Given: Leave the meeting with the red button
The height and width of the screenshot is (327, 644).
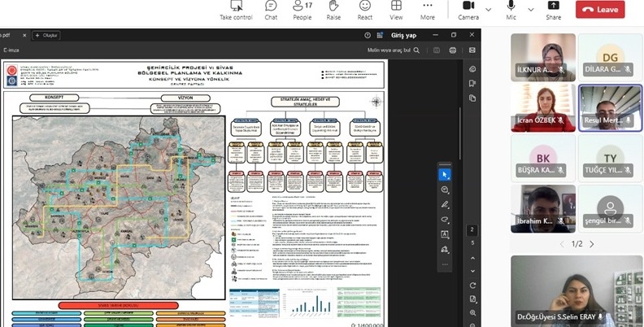Looking at the screenshot, I should coord(600,9).
